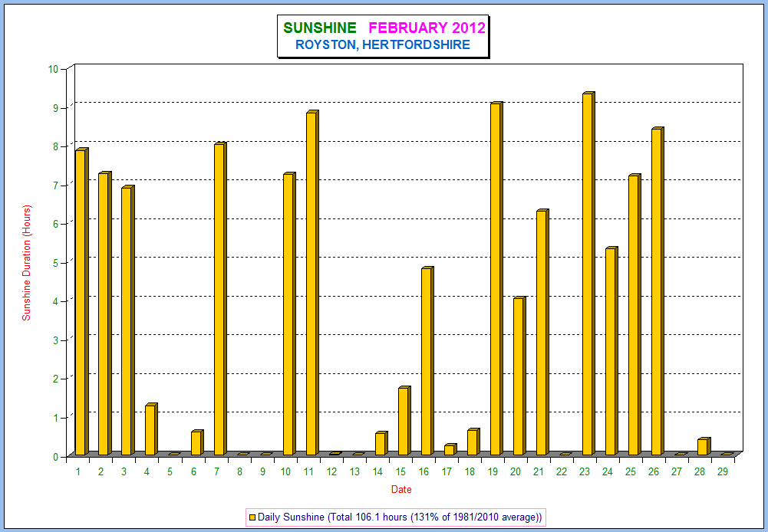Click the SUNSHINE title word
This screenshot has height=532, width=768.
point(319,28)
